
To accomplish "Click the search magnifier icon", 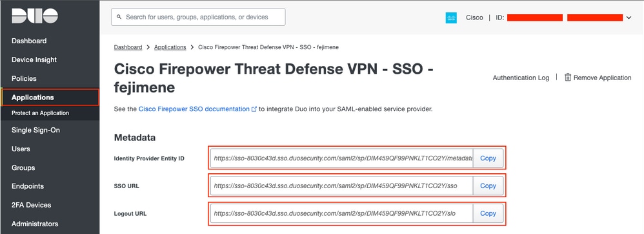I will click(x=119, y=17).
